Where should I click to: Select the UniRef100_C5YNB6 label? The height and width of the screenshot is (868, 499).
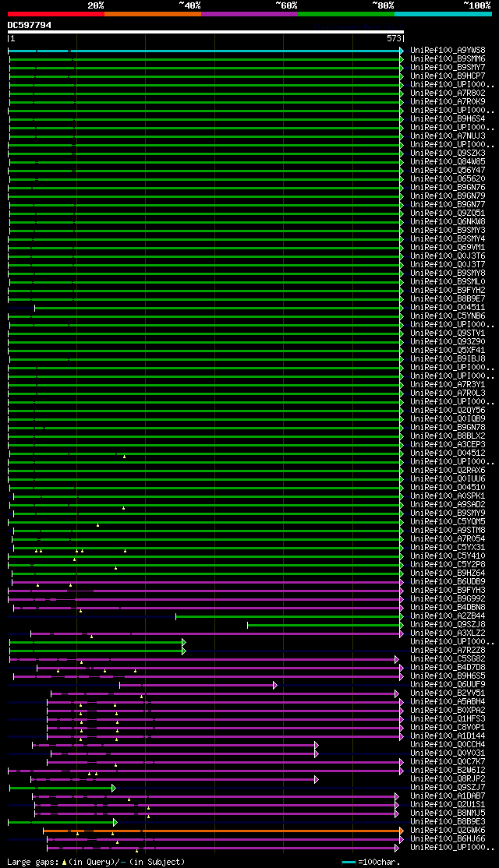448,316
